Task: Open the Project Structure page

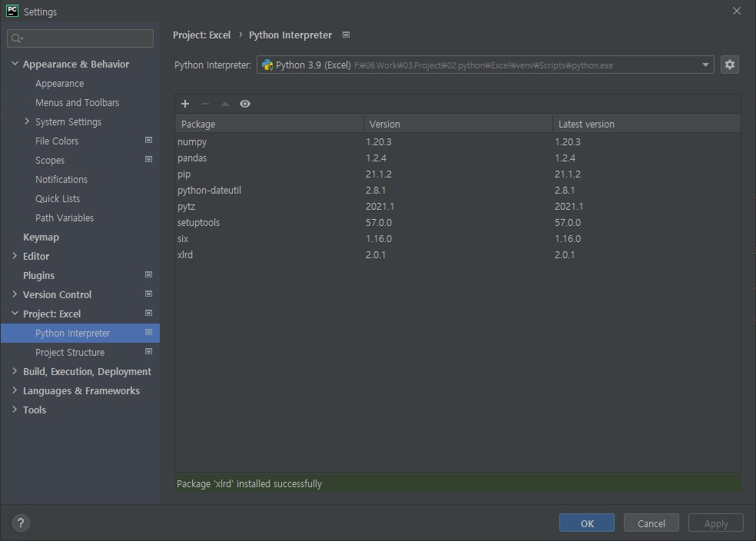Action: (x=70, y=353)
